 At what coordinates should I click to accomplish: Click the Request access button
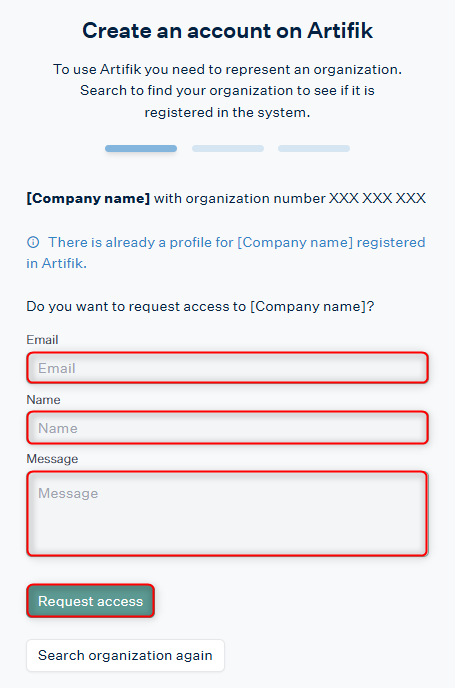pos(90,601)
